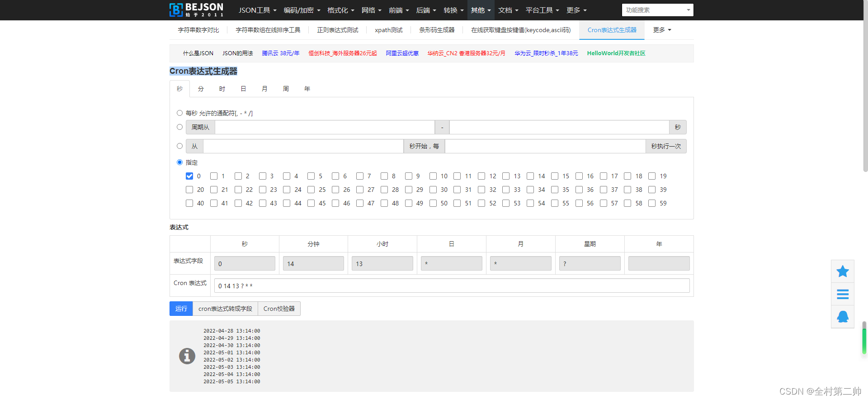Open the xpath测试 link
This screenshot has height=400, width=868.
click(x=389, y=30)
